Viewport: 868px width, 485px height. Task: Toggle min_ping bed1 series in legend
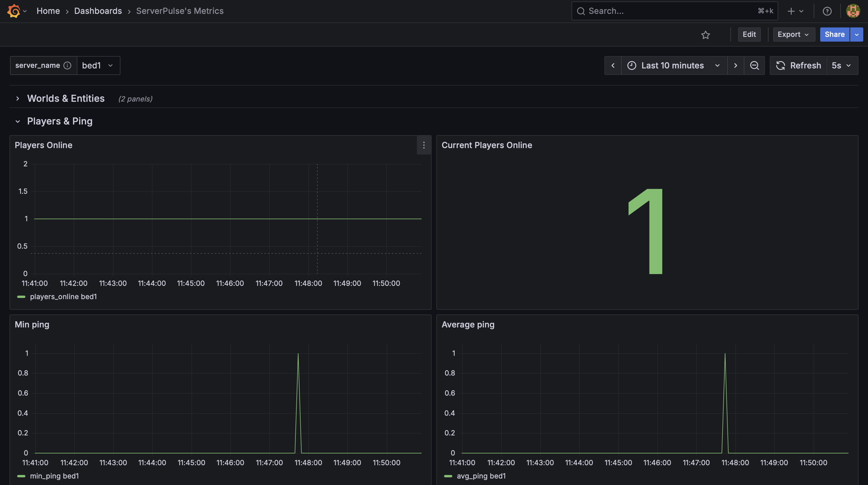click(54, 476)
